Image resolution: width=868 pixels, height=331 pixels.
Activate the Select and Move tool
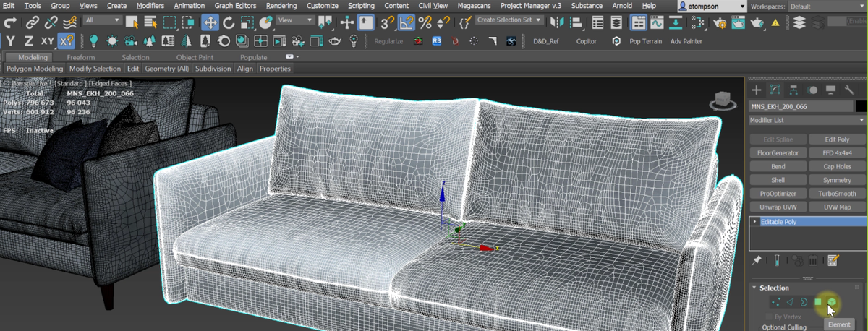click(x=210, y=22)
